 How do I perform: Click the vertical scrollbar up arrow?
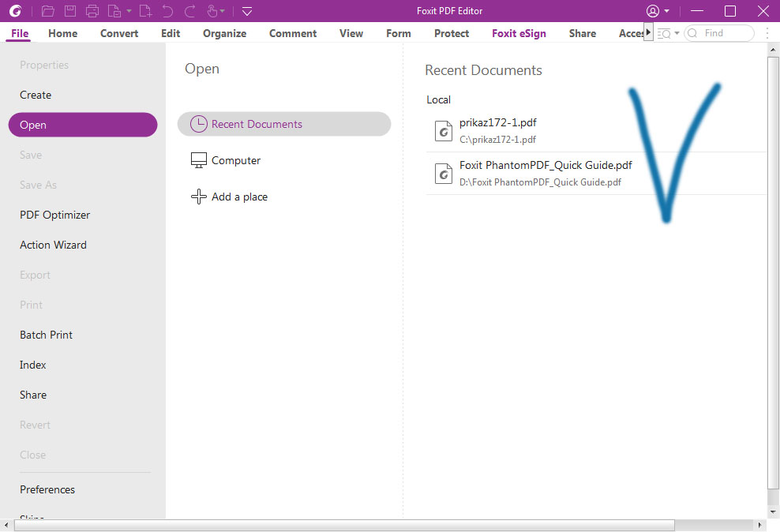(x=773, y=50)
